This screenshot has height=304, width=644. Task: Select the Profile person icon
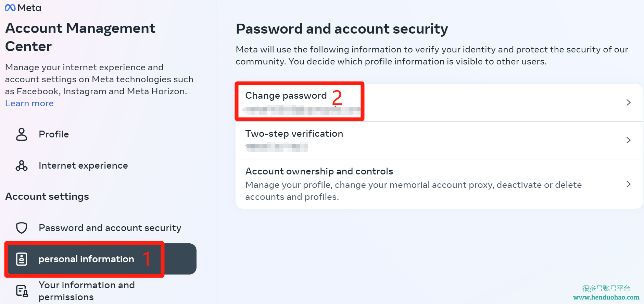click(22, 134)
